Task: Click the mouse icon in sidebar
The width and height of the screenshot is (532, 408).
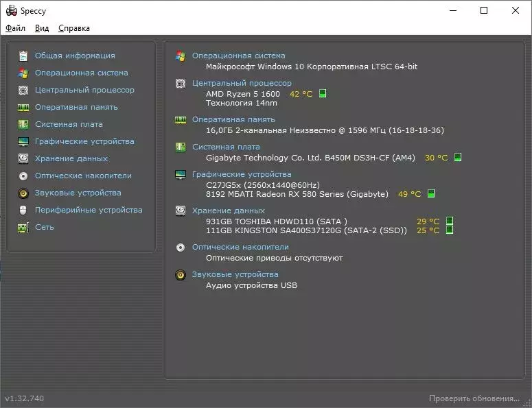Action: (x=23, y=210)
